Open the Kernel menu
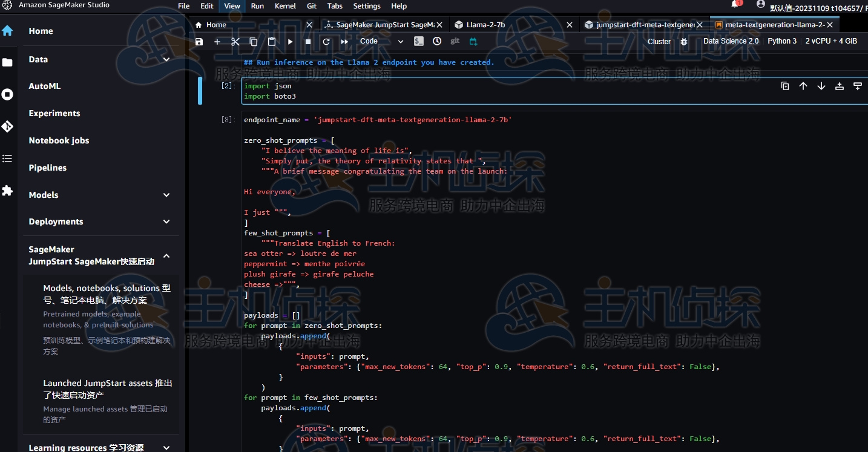The image size is (868, 452). coord(285,6)
